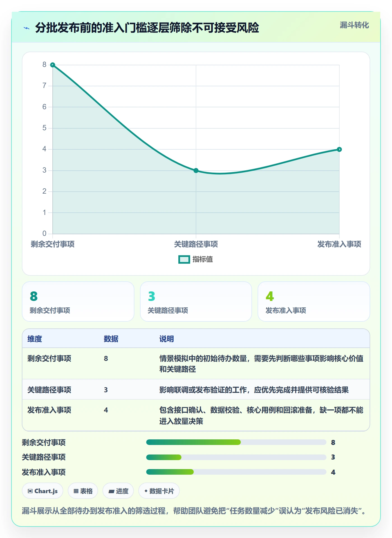This screenshot has height=538, width=392.
Task: Click the chart data point at value 8
Action: click(x=53, y=65)
